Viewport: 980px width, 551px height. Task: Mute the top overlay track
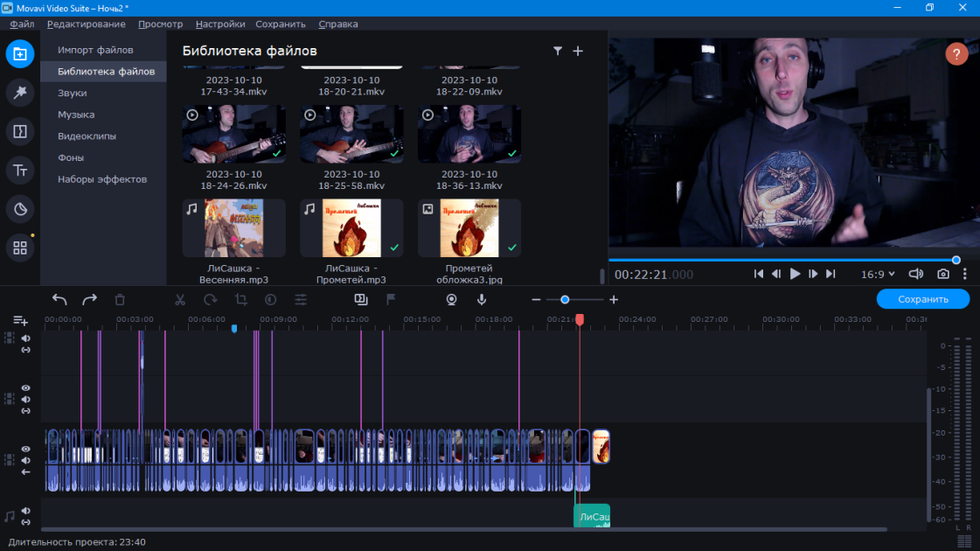click(x=25, y=338)
